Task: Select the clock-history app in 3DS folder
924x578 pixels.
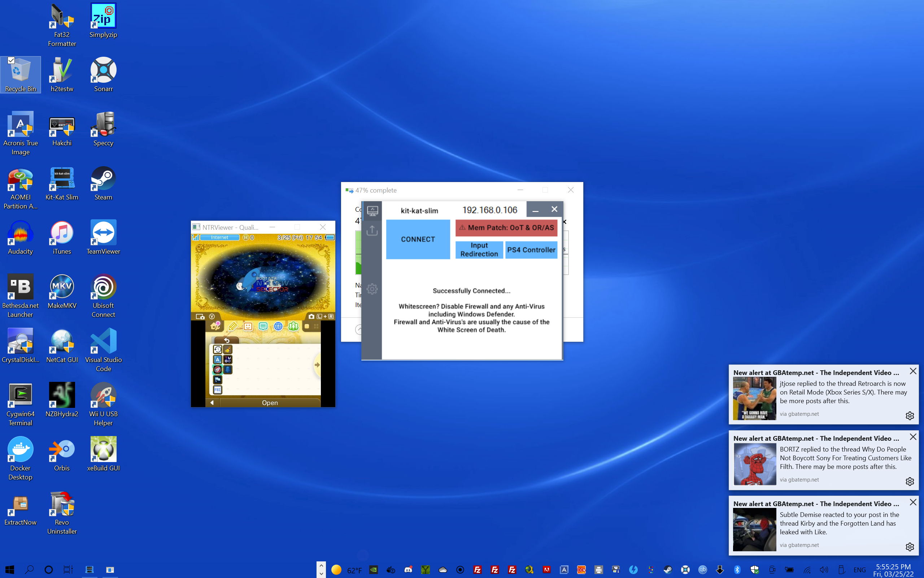Action: point(218,349)
